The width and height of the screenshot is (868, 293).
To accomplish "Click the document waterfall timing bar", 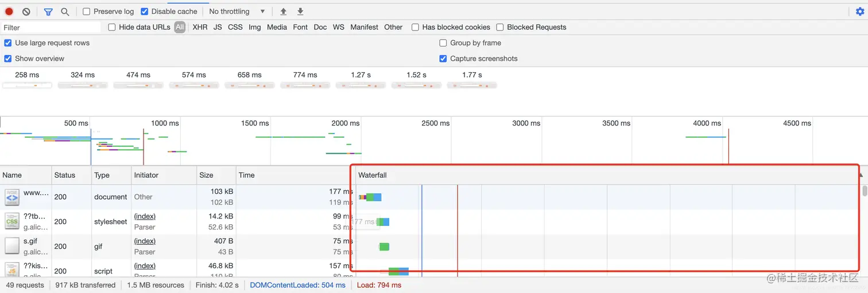I will pos(370,197).
